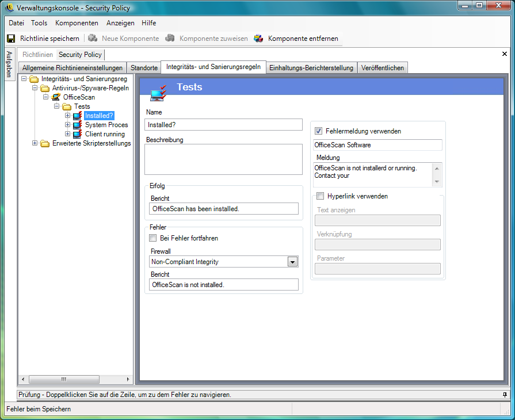The image size is (515, 420).
Task: Click the Tests folder icon in tree
Action: (67, 106)
